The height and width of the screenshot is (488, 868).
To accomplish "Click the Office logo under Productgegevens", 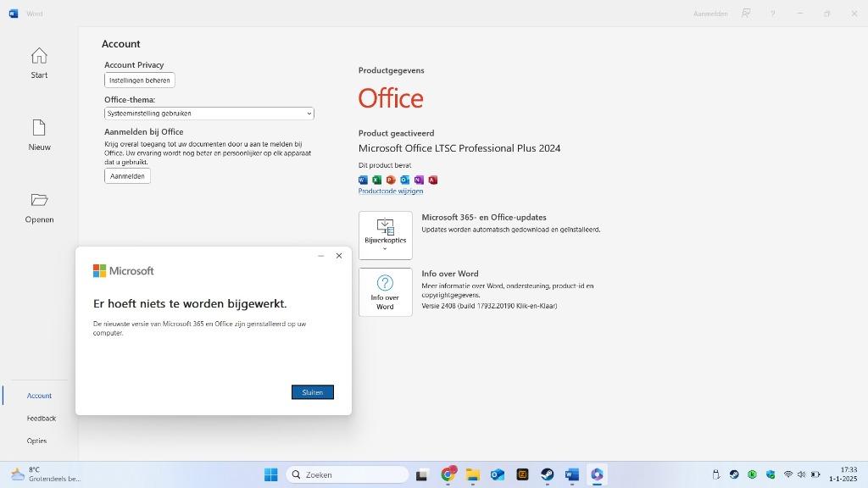I will click(x=391, y=98).
